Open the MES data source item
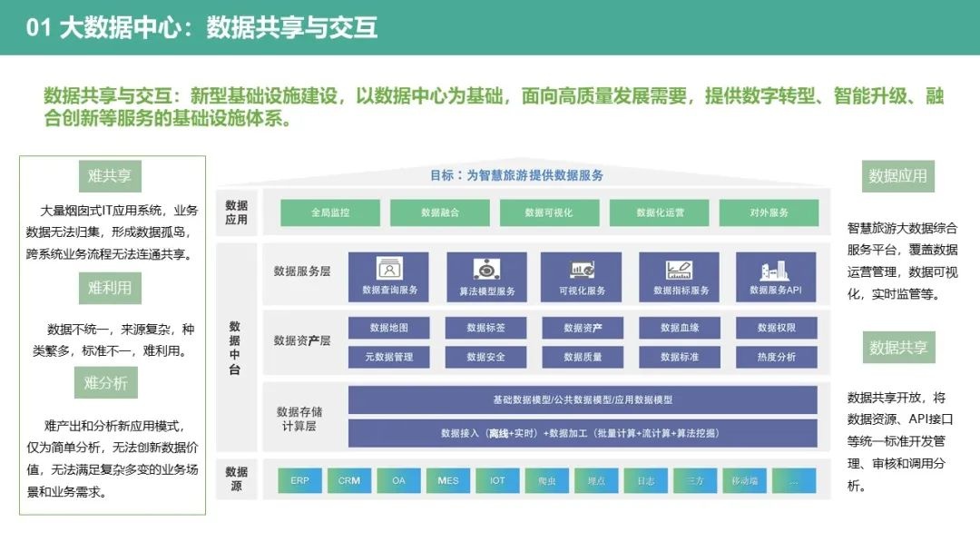The image size is (980, 552). pos(447,480)
